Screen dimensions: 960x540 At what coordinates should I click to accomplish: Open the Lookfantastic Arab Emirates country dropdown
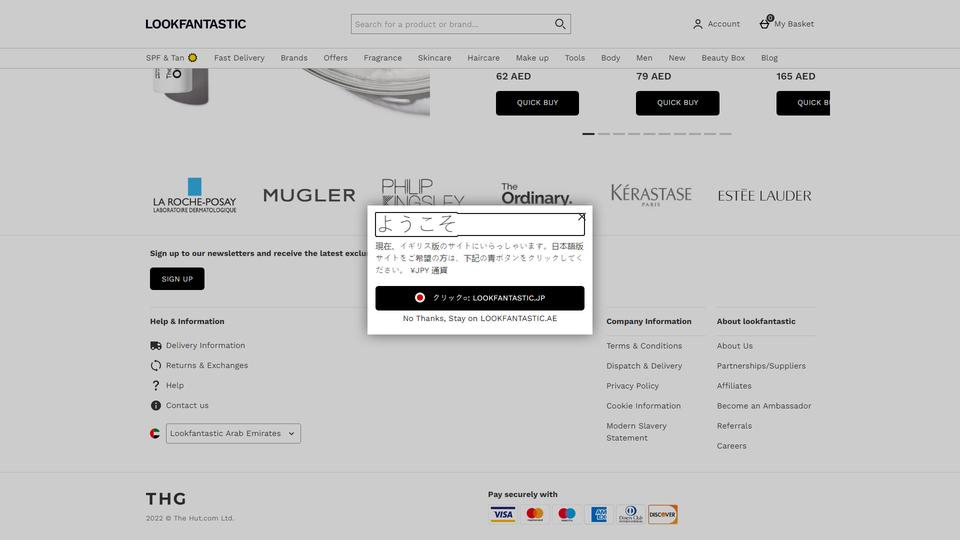point(233,433)
